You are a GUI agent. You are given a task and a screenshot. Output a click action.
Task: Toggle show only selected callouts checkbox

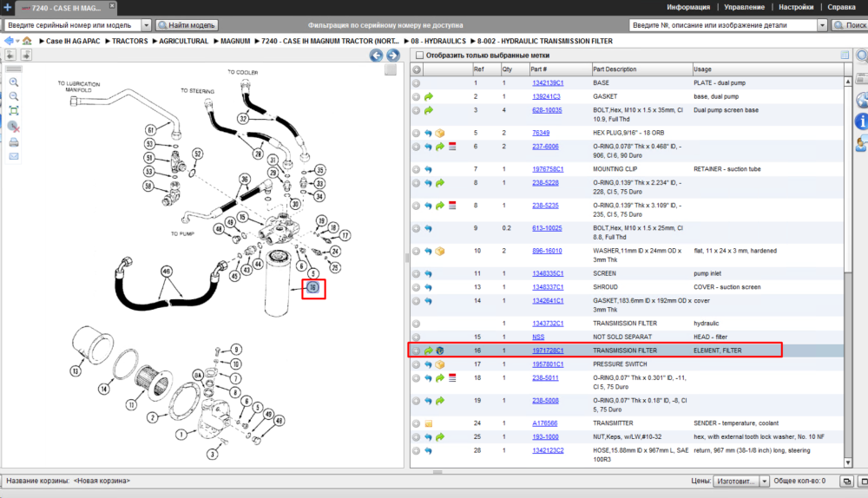pos(419,56)
